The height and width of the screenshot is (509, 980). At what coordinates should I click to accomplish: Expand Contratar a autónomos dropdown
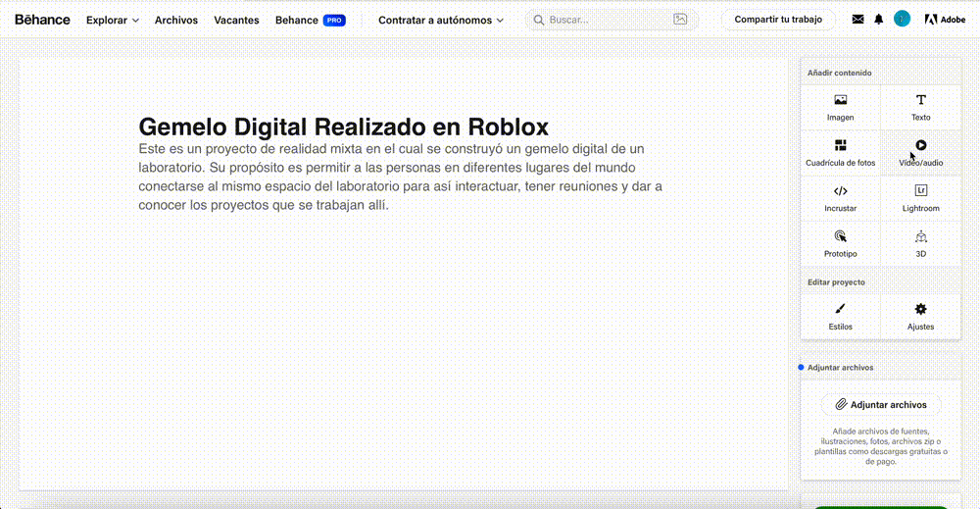441,20
